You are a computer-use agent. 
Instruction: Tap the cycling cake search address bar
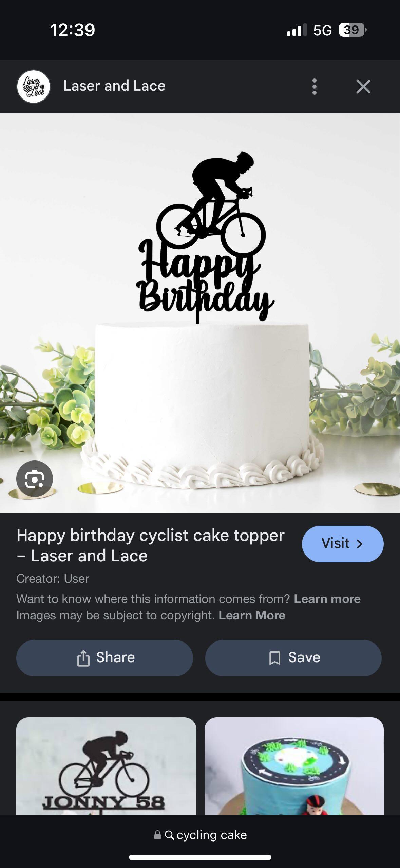click(200, 835)
